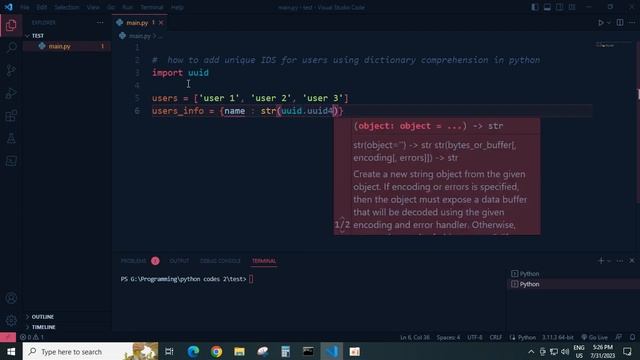Open the Help menu
This screenshot has width=640, height=360.
coord(177,7)
